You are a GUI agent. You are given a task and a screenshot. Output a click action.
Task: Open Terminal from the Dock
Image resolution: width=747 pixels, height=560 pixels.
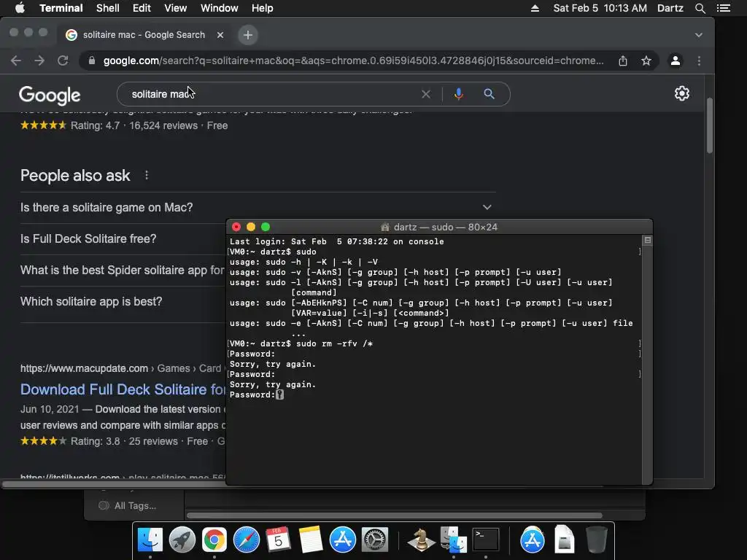pyautogui.click(x=485, y=540)
